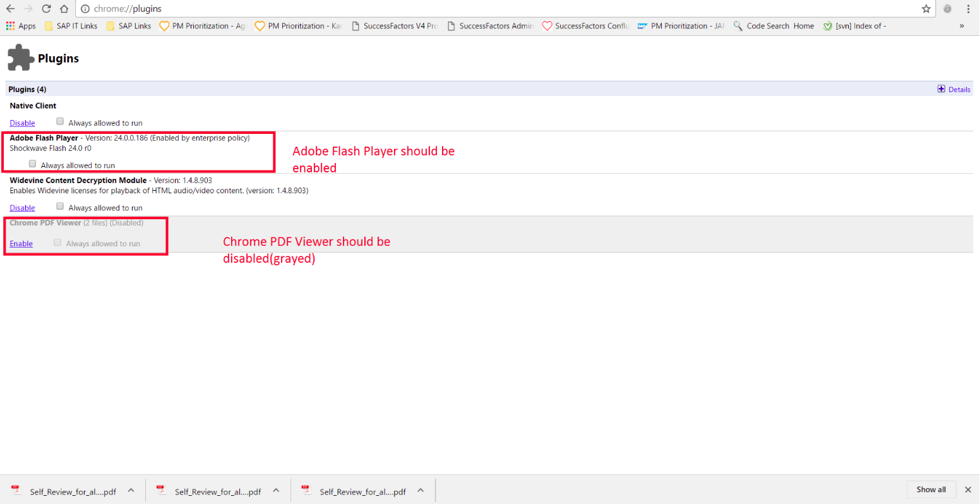Select the Native Client plugin name
The image size is (980, 504).
tap(33, 105)
